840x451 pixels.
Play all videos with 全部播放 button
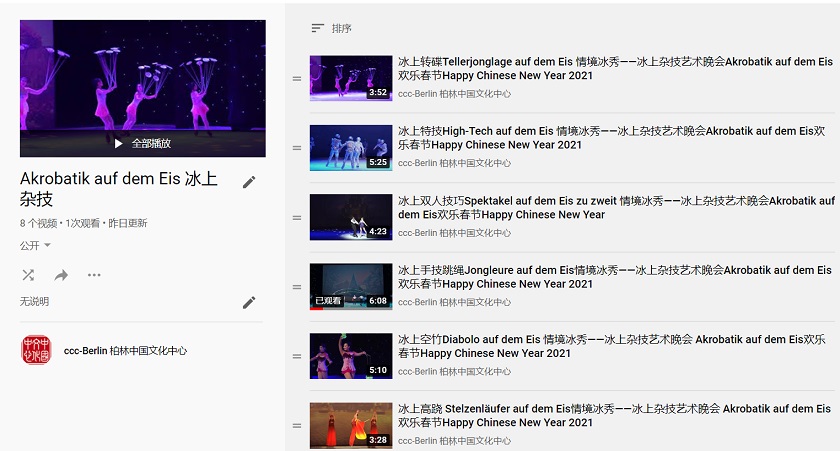click(143, 143)
